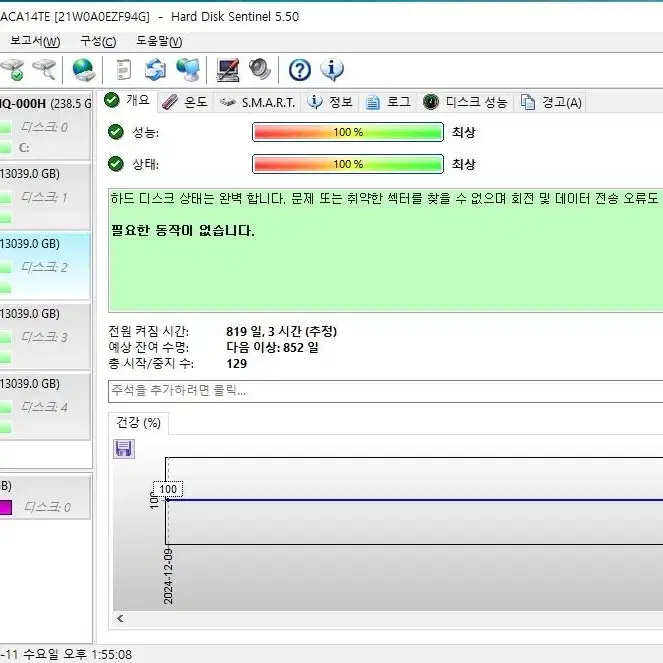Click the 2024-12-09 date label

click(168, 576)
